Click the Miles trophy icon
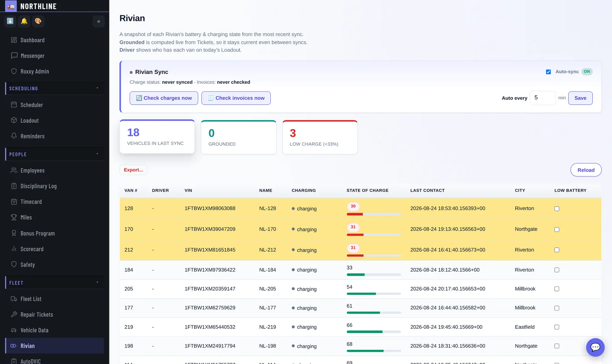612x364 pixels. [14, 218]
